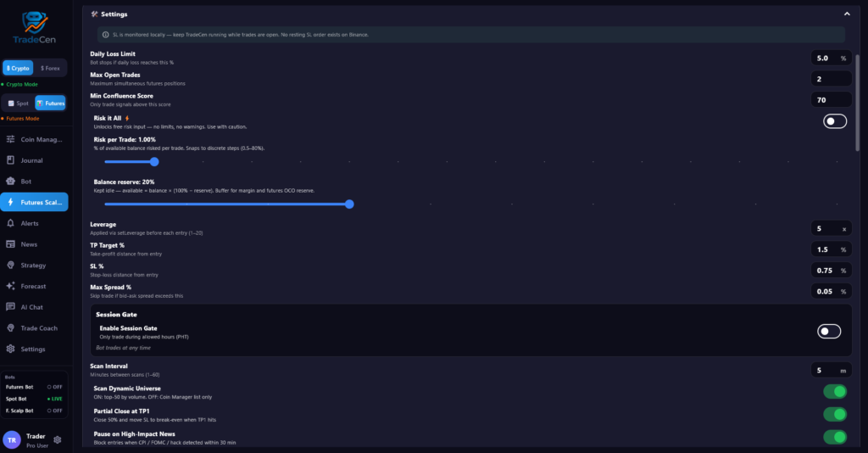Select the Spot trading tab
The image size is (868, 453).
point(19,103)
